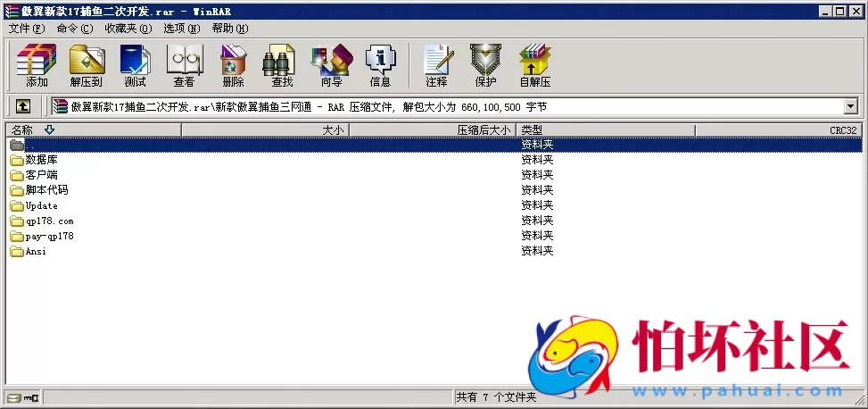Open the 文件 (File) menu
868x409 pixels.
coord(26,29)
